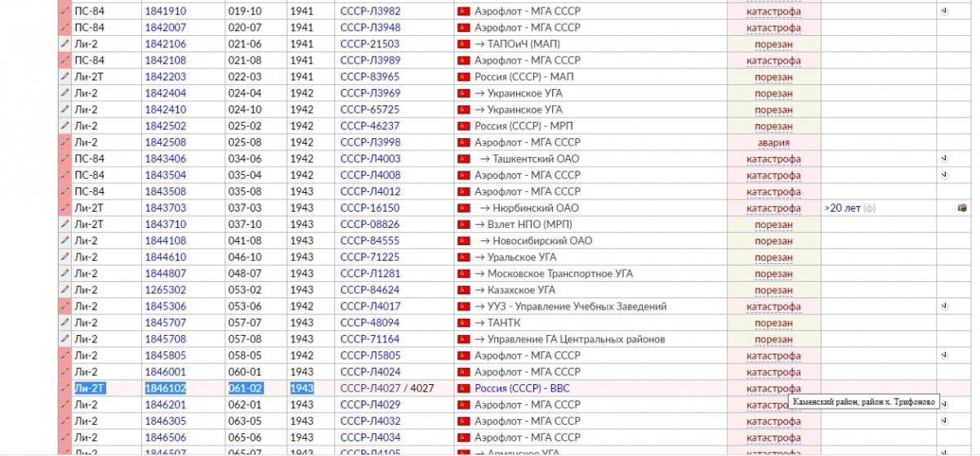Open serial number link 1846506
Image resolution: width=980 pixels, height=456 pixels.
(x=165, y=437)
